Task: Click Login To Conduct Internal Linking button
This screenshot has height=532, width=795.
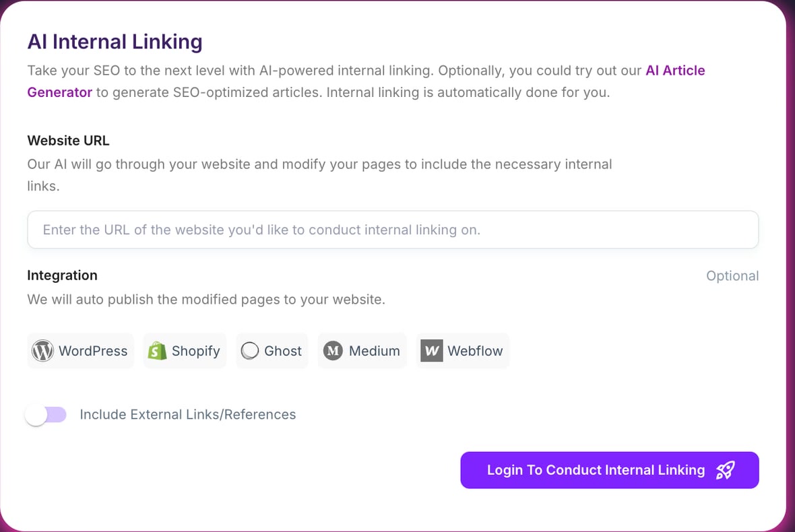Action: point(610,470)
